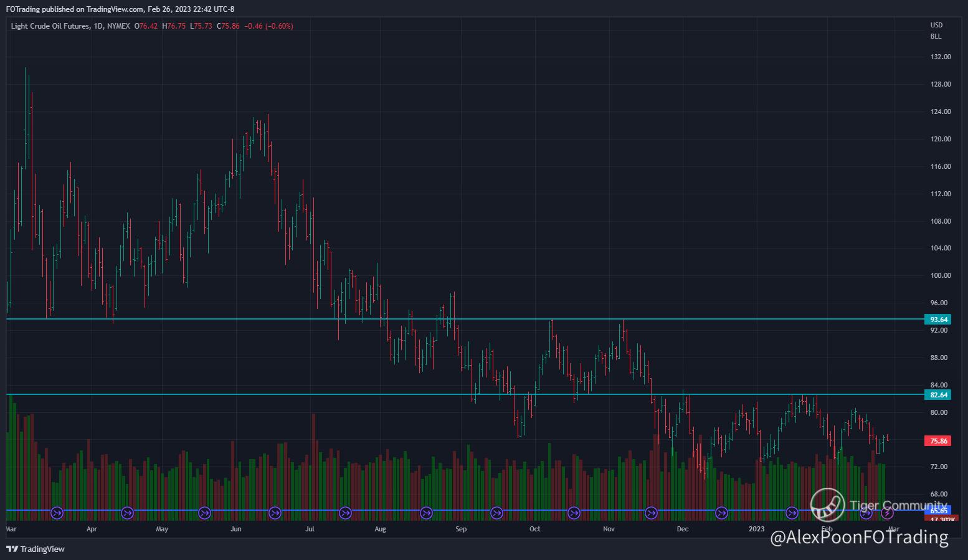The height and width of the screenshot is (560, 968).
Task: Click the purple lightning bolt event icon
Action: pyautogui.click(x=887, y=513)
